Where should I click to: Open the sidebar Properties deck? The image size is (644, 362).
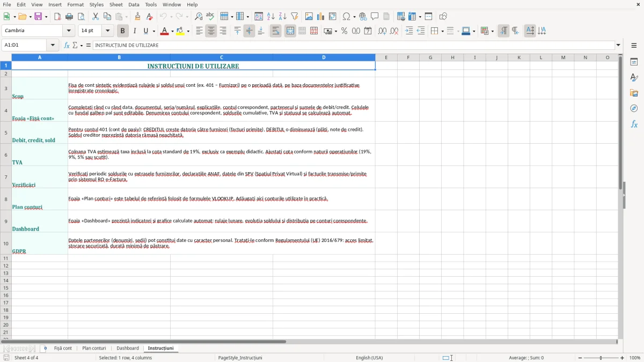pos(634,62)
